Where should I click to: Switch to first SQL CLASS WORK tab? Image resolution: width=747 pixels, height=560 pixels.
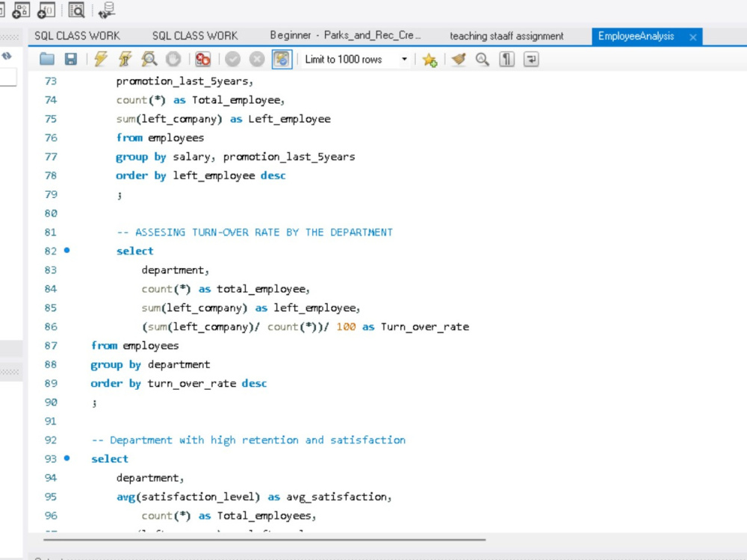tap(77, 36)
